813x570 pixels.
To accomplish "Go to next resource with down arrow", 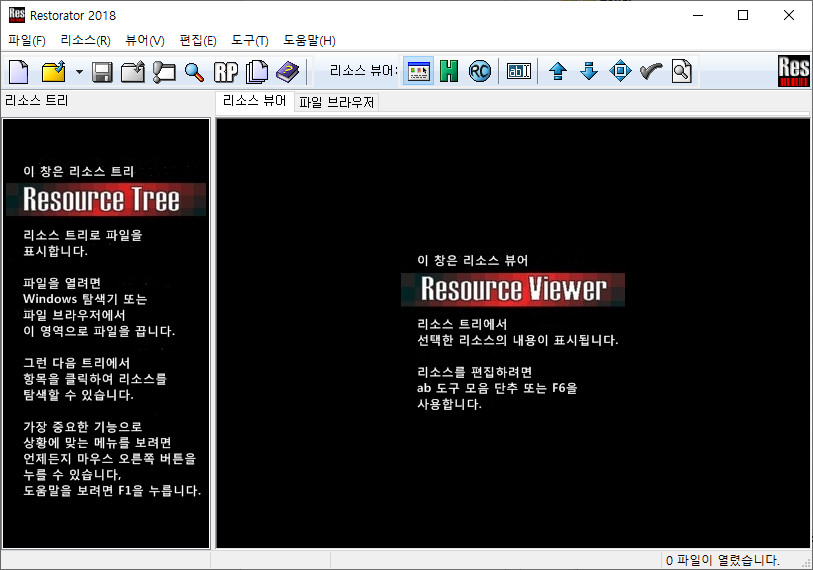I will point(589,71).
